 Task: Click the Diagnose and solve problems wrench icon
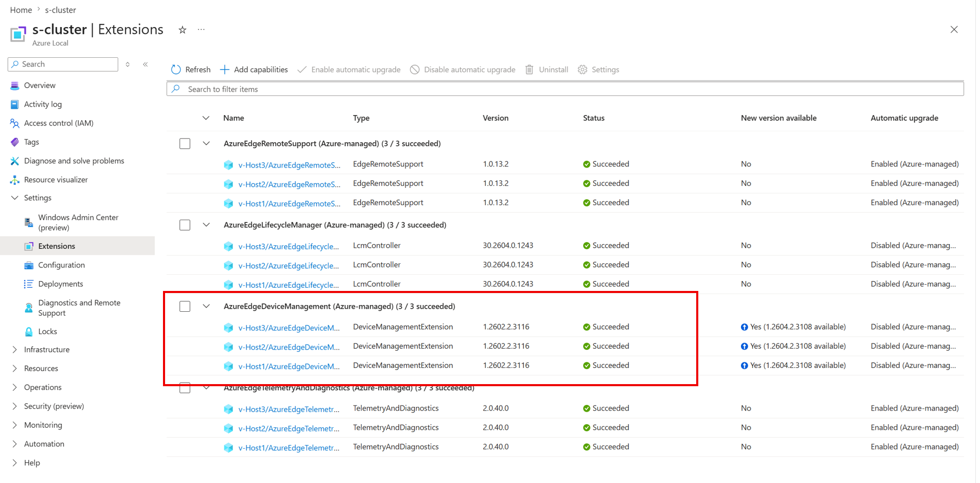15,161
